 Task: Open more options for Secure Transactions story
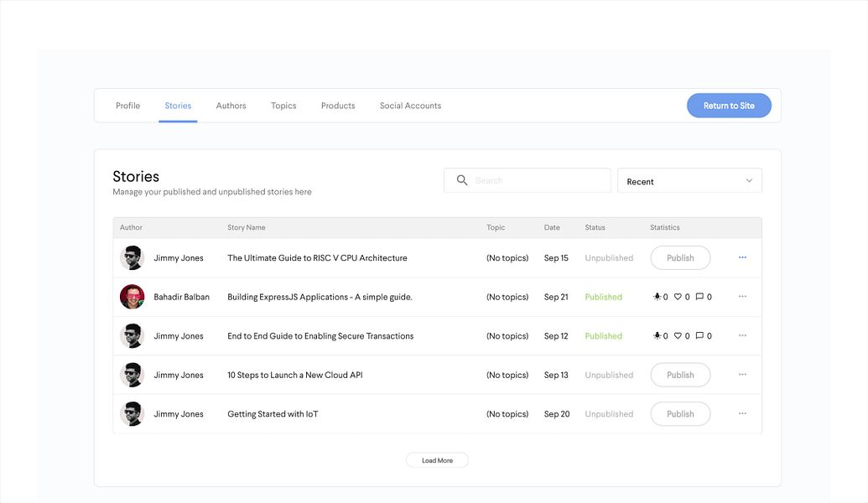coord(742,335)
